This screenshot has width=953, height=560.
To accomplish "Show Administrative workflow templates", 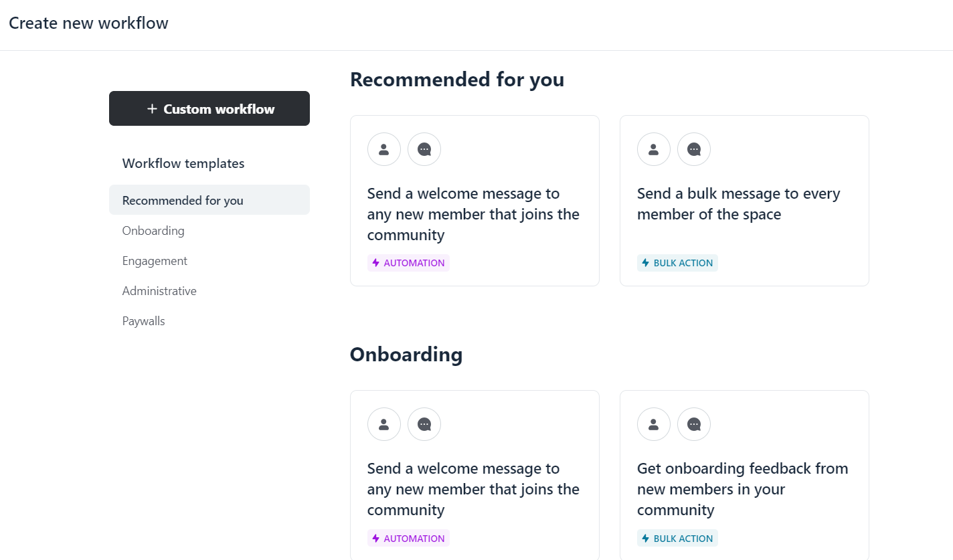I will coord(159,291).
